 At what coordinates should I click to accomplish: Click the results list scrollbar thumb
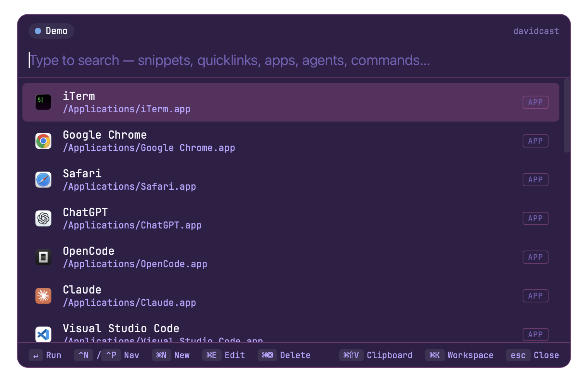pyautogui.click(x=567, y=115)
